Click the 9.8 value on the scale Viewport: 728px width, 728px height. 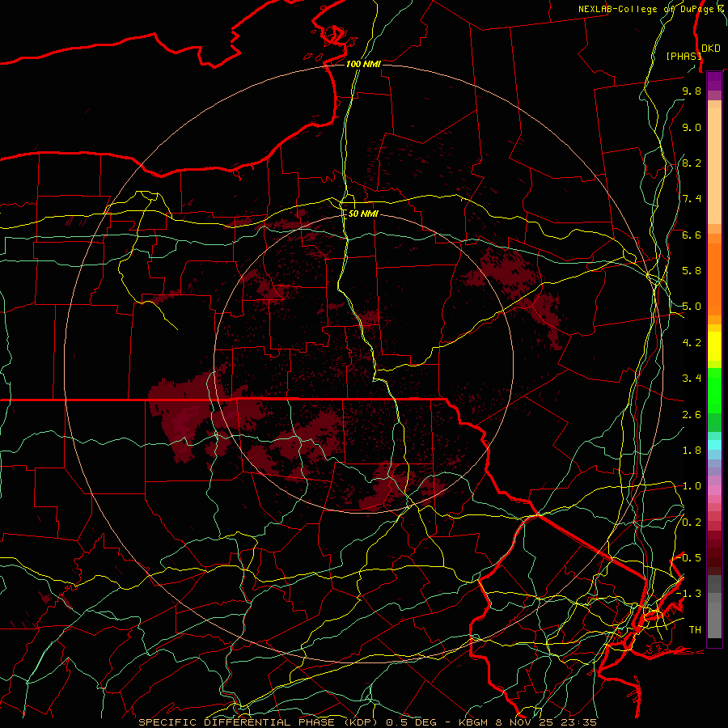[692, 91]
